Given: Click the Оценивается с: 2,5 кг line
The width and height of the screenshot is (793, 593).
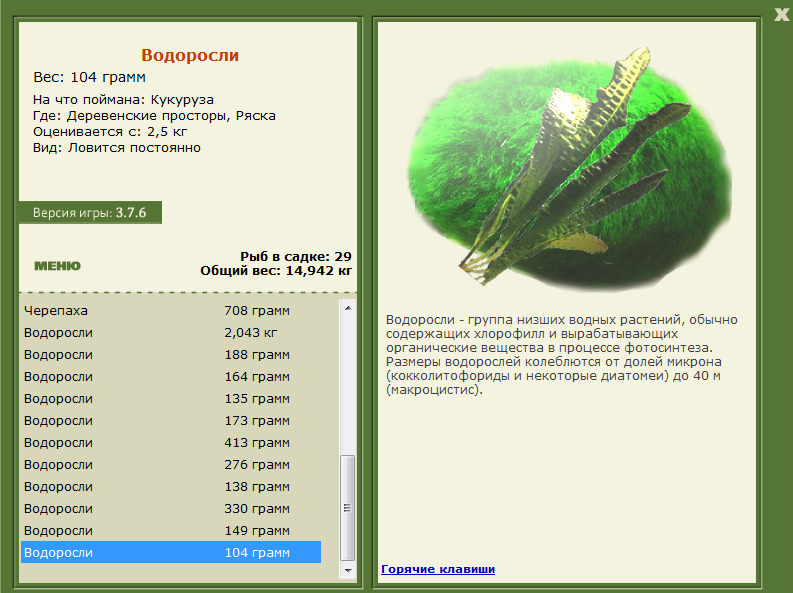Looking at the screenshot, I should tap(110, 132).
